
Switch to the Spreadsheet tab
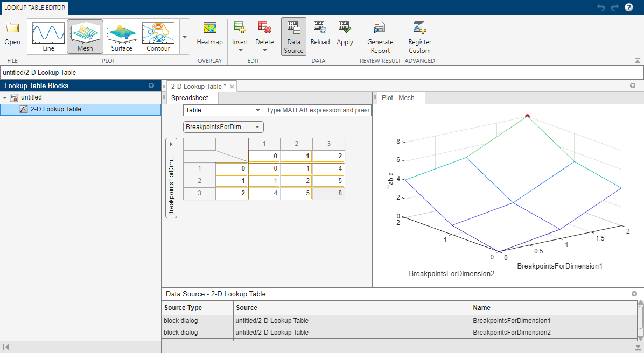190,98
